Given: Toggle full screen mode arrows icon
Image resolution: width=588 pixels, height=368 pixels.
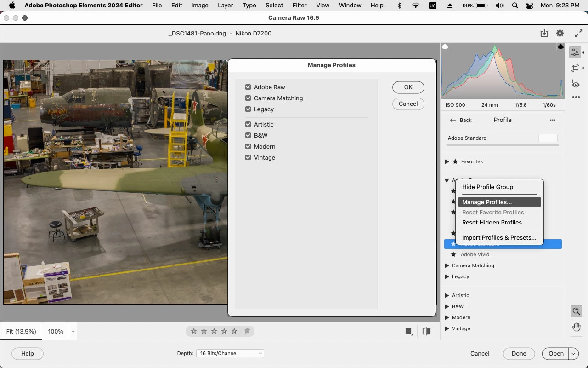Looking at the screenshot, I should (579, 33).
